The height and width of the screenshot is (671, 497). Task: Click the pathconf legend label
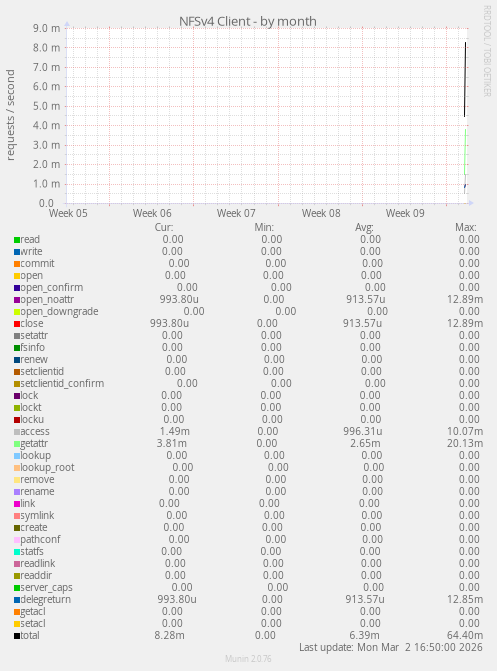click(40, 540)
